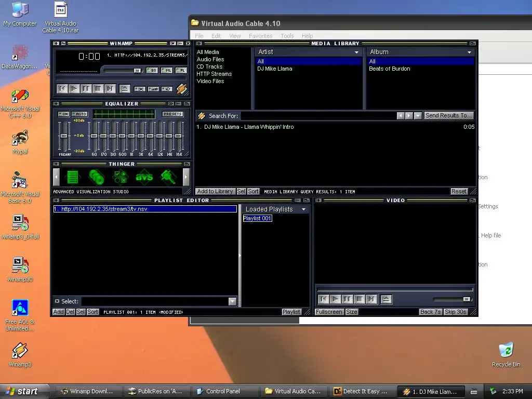Viewport: 532px width, 399px height.
Task: Click the video camera icon in Thinger
Action: pyautogui.click(x=168, y=177)
